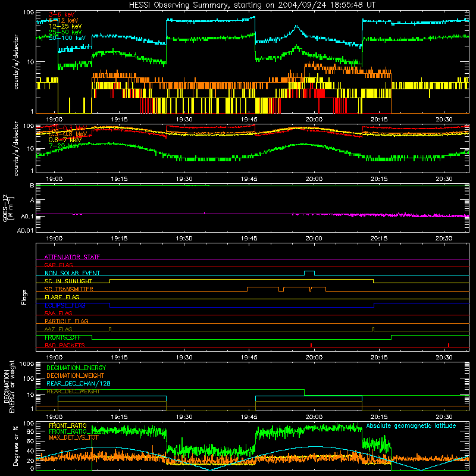Select the PARTICLE_FLAG label
Viewport: 476px width, 476px height.
pos(67,321)
